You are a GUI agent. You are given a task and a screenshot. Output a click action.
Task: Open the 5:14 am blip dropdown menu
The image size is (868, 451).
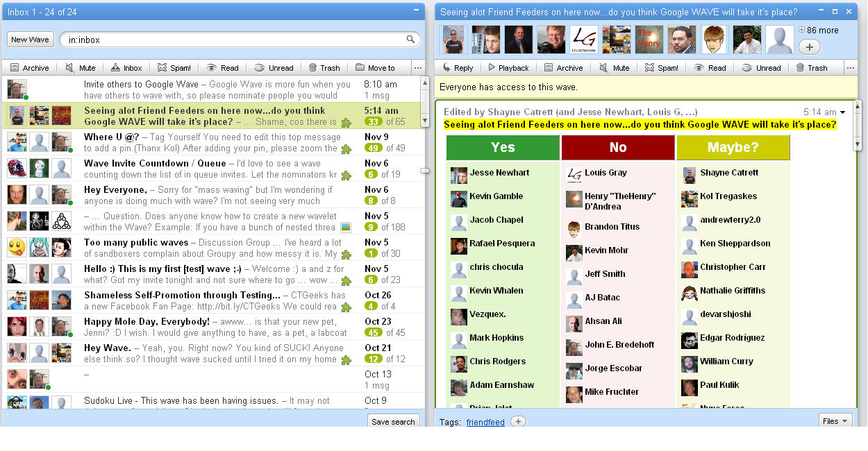tap(843, 112)
